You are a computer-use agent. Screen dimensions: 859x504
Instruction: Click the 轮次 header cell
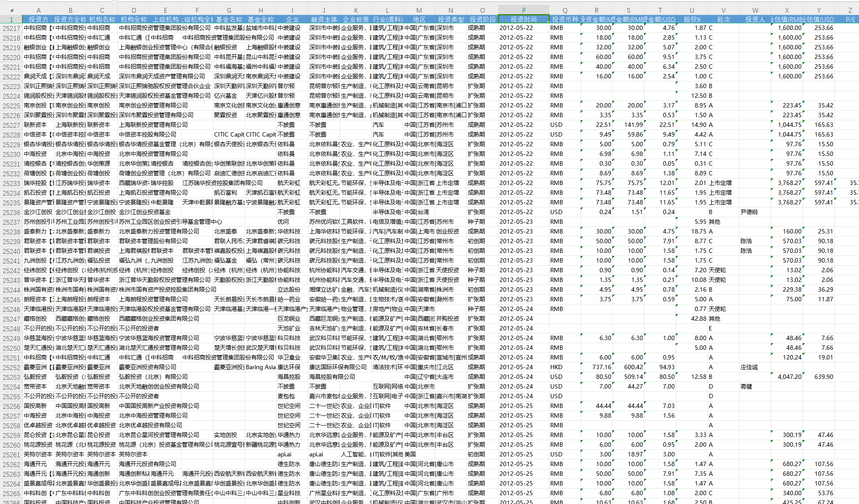[723, 19]
